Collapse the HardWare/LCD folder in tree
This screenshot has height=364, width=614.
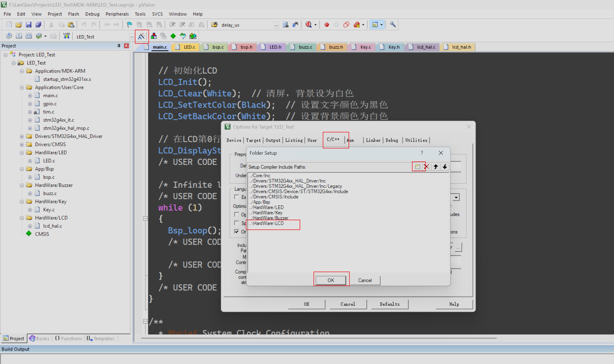pos(22,218)
